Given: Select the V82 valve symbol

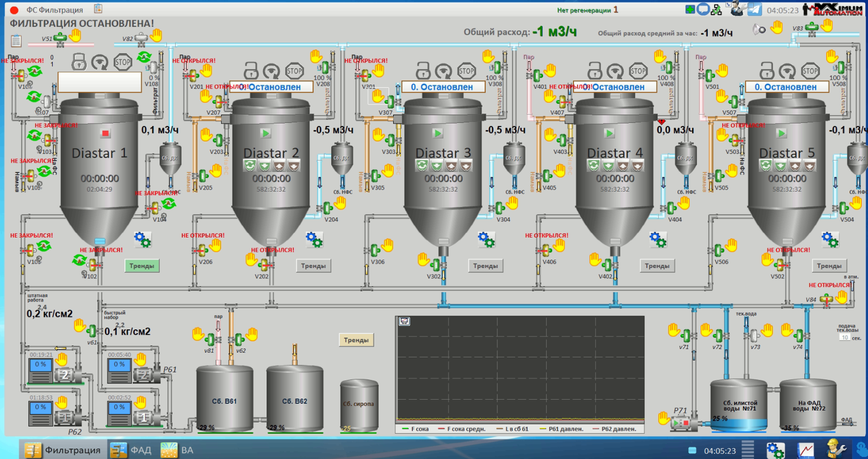Looking at the screenshot, I should (x=141, y=38).
